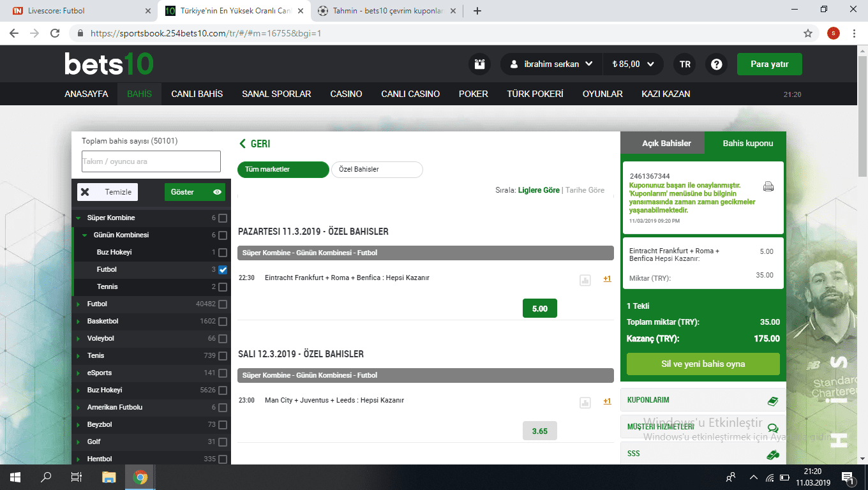Collapse the Süper Kombine tree arrow
868x490 pixels.
pyautogui.click(x=78, y=218)
